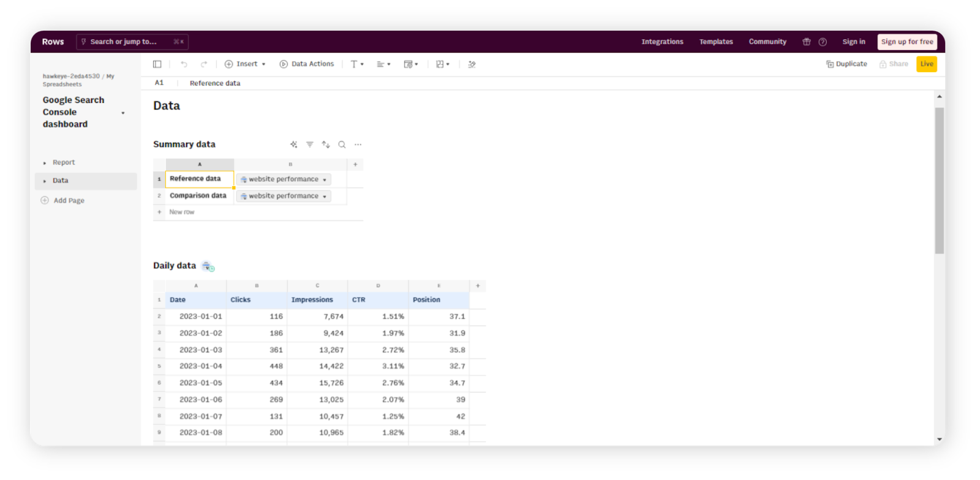Click New row in Summary data

(182, 212)
